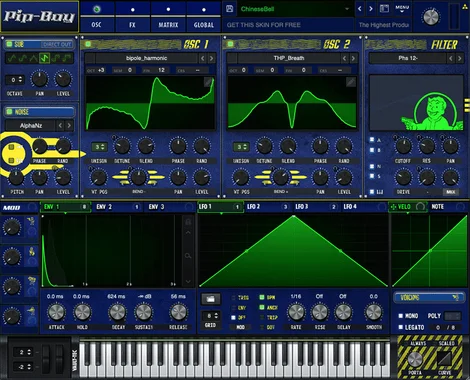Open the bipole_harmonic wavetable menu
Image resolution: width=470 pixels, height=380 pixels.
click(x=147, y=58)
